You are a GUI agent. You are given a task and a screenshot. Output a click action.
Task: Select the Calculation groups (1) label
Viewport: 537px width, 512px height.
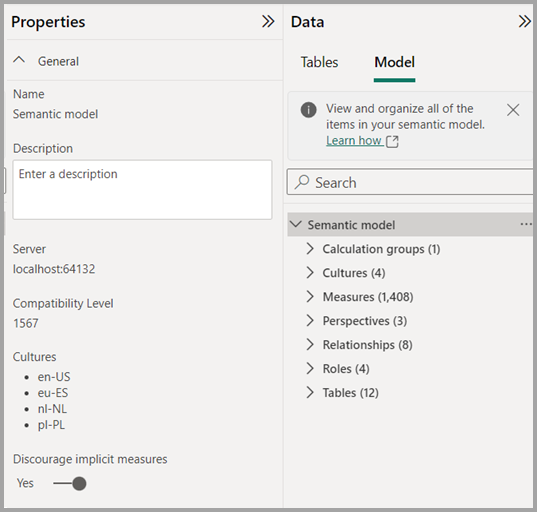coord(382,249)
